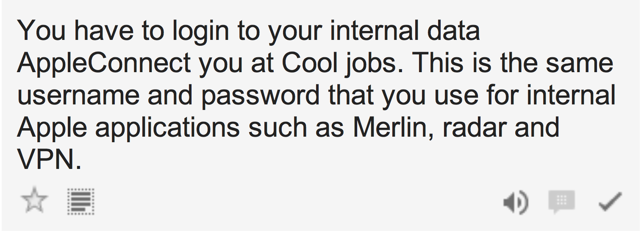Star this translation to save it
The height and width of the screenshot is (236, 644).
point(34,202)
